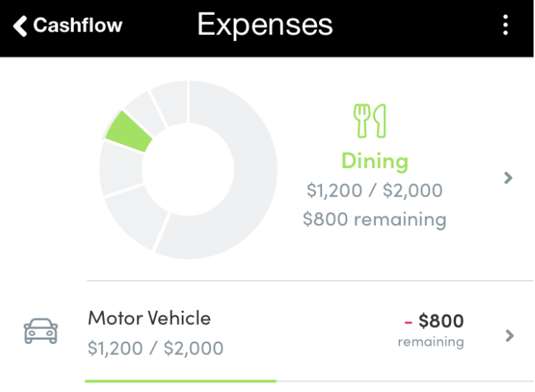Go back via the Cashflow label
The image size is (535, 392).
point(77,27)
